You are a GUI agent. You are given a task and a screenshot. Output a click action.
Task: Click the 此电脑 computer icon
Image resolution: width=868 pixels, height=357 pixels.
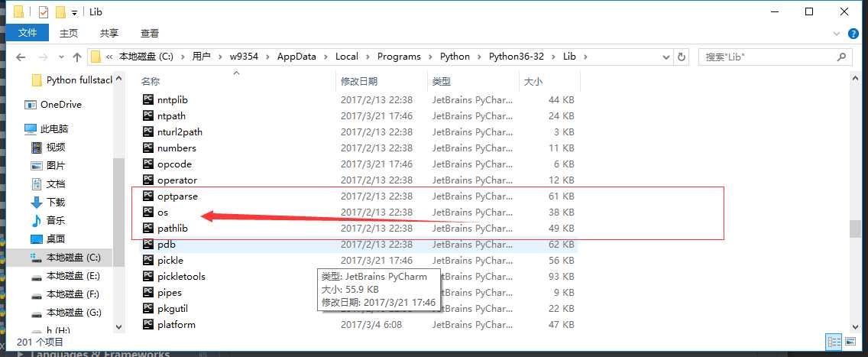pyautogui.click(x=31, y=129)
